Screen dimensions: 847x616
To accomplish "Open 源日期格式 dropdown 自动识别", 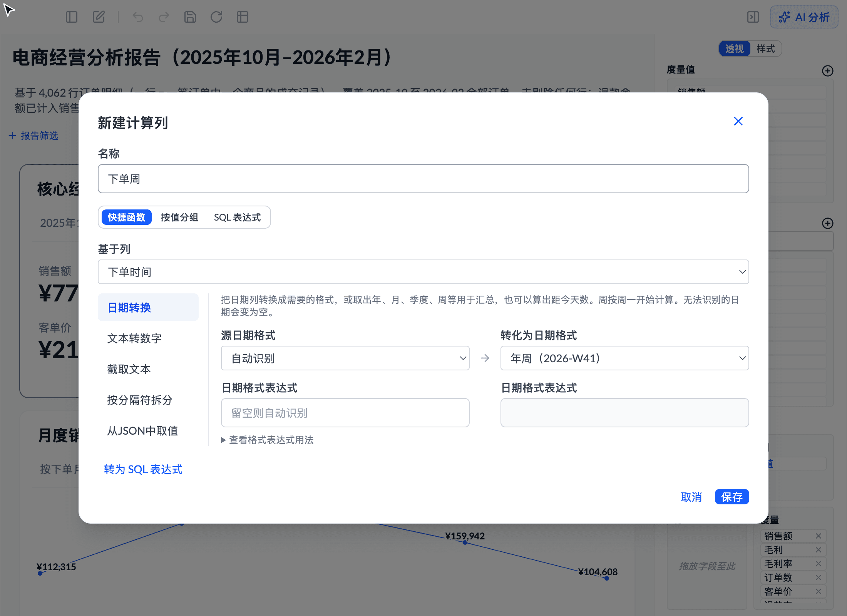I will [345, 358].
